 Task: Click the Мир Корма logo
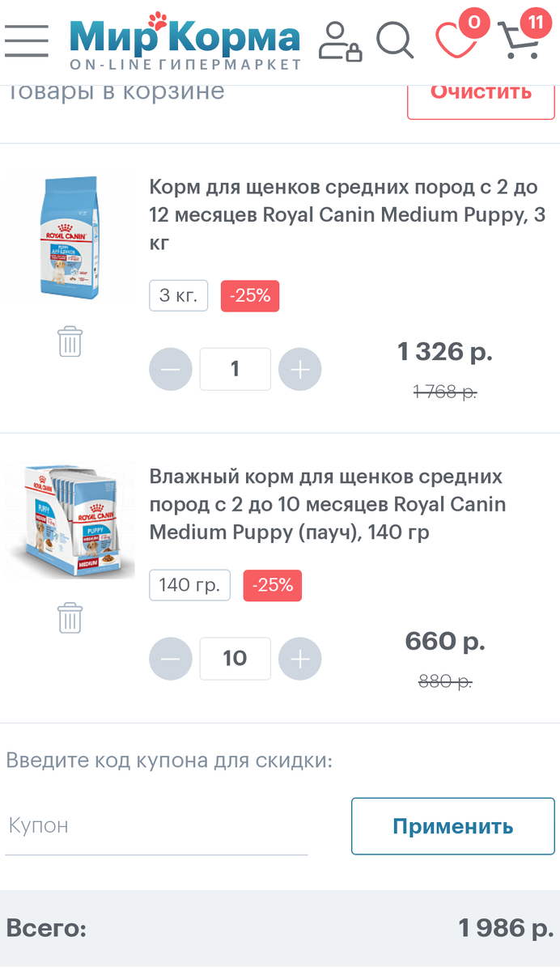[x=185, y=38]
